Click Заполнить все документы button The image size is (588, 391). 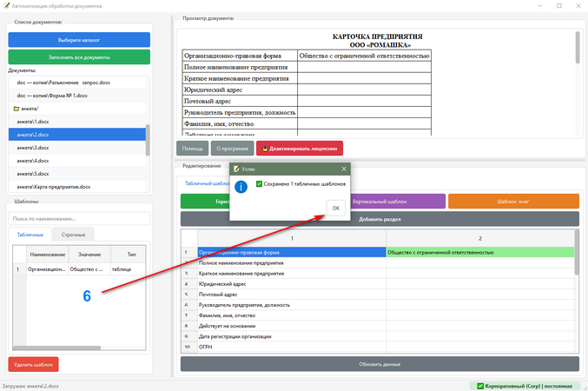[79, 57]
